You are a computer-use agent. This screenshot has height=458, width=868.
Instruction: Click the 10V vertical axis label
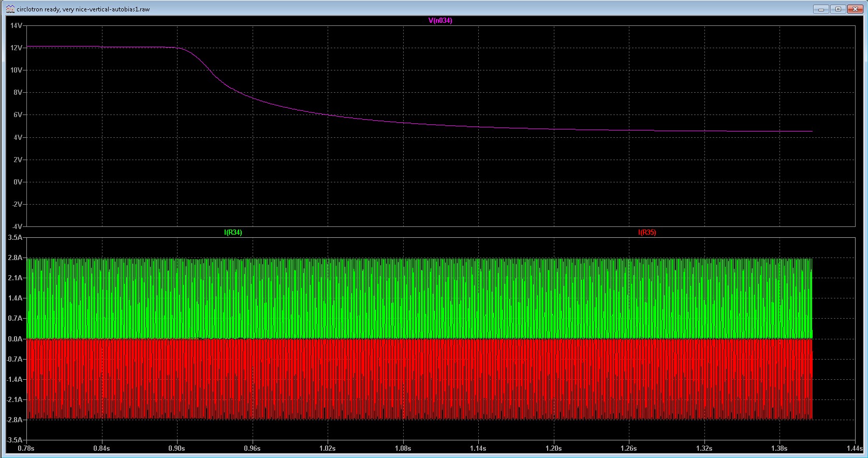tap(17, 70)
